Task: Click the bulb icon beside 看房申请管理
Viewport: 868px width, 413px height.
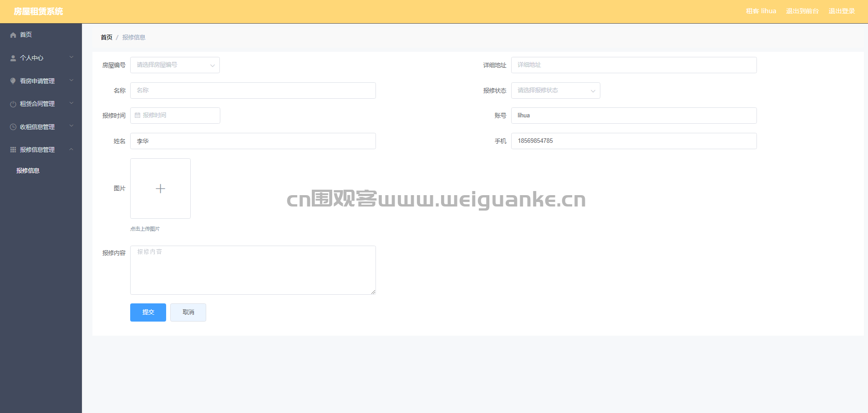Action: [x=13, y=81]
